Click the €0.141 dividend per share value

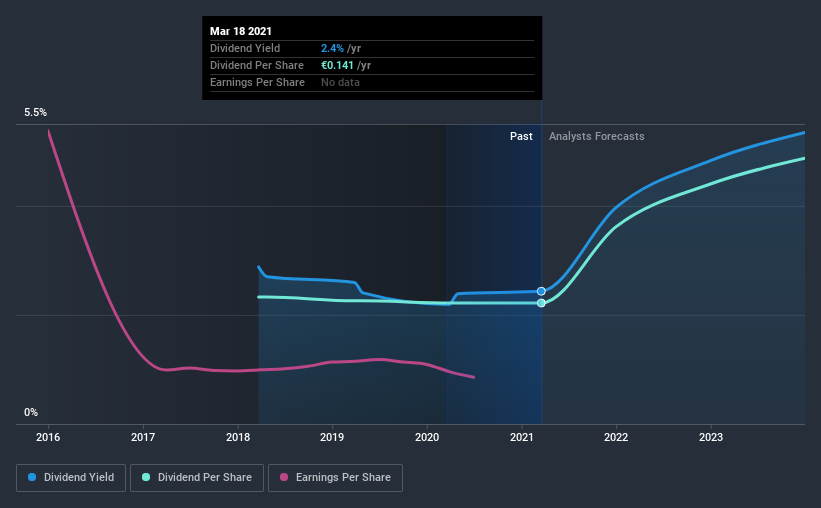337,65
